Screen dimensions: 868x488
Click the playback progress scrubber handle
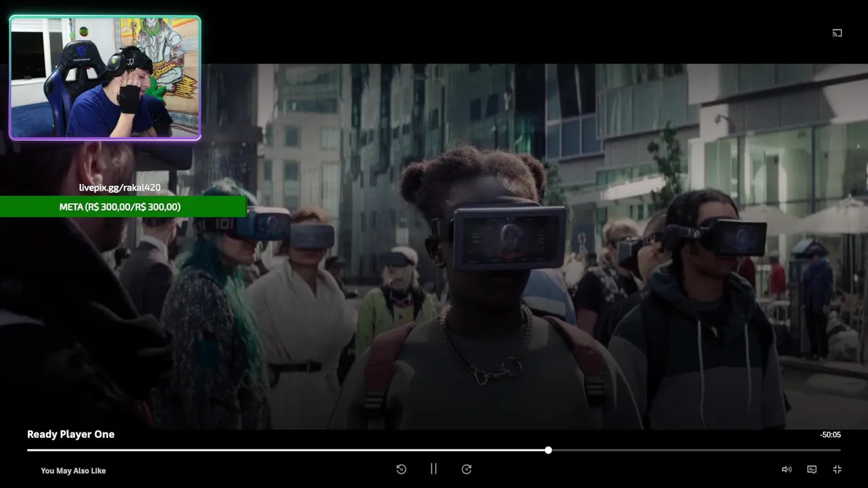pos(548,450)
